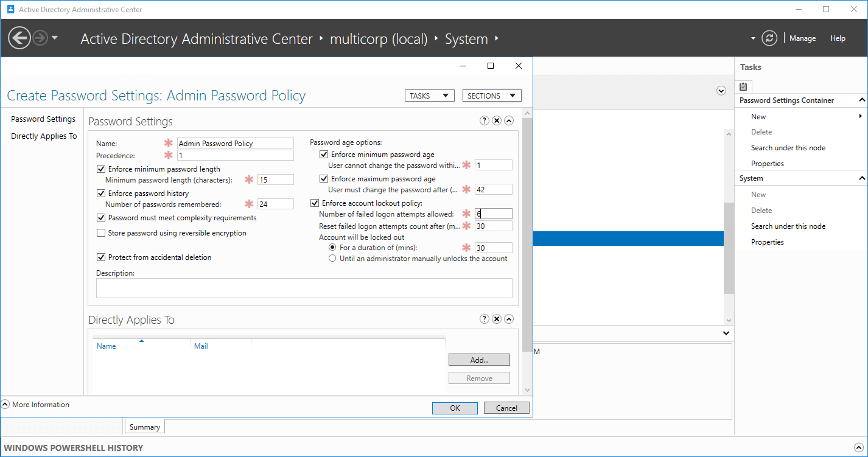Image resolution: width=868 pixels, height=457 pixels.
Task: Go to Password Settings section in sidebar
Action: click(43, 119)
